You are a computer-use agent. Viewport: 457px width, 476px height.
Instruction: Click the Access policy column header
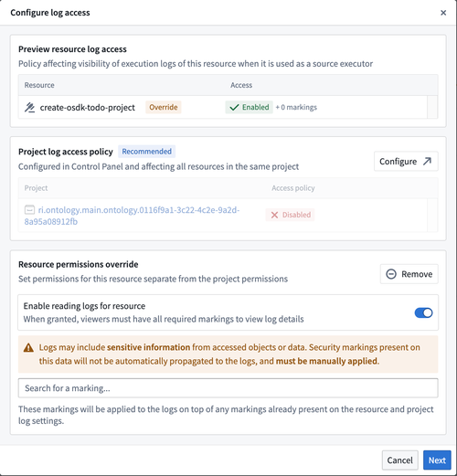coord(293,188)
